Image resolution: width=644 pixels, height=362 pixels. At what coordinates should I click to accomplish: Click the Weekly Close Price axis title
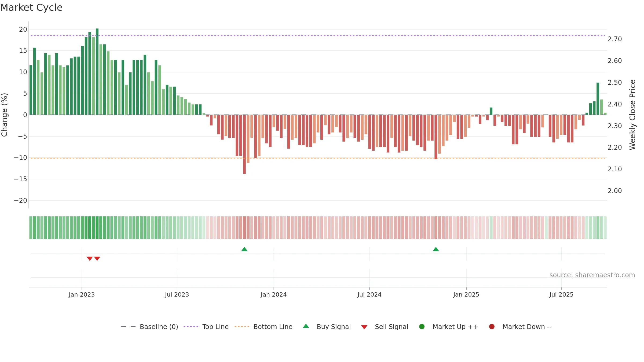[x=632, y=115]
